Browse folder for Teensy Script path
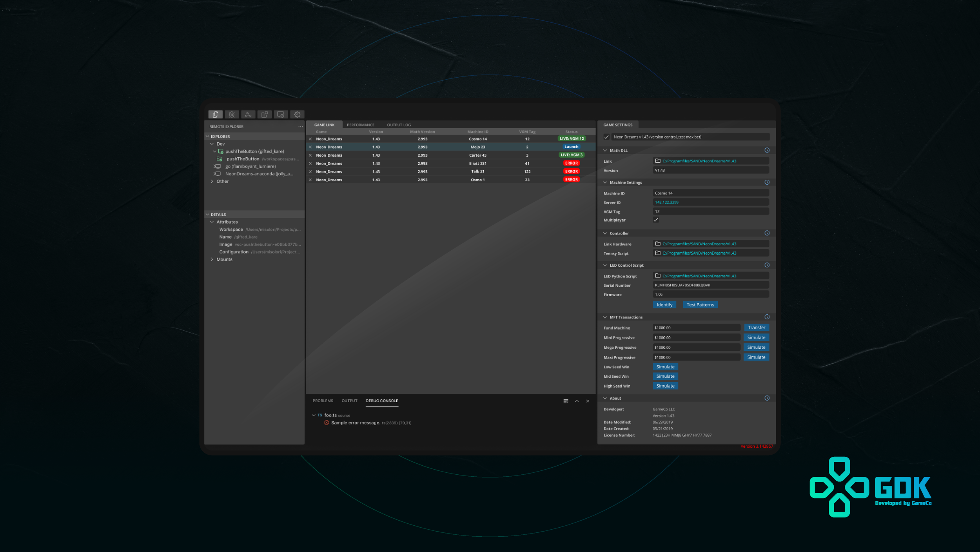 pos(658,253)
